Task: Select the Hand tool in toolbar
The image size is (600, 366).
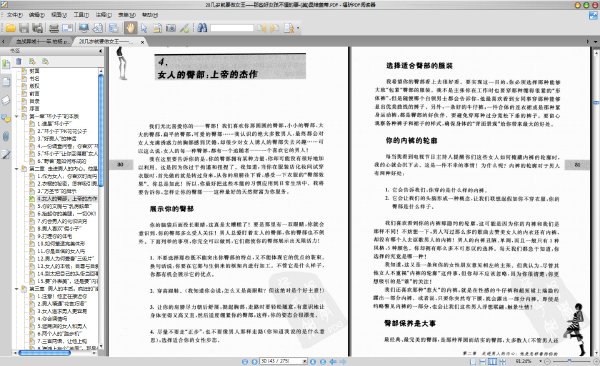Action: pyautogui.click(x=130, y=28)
